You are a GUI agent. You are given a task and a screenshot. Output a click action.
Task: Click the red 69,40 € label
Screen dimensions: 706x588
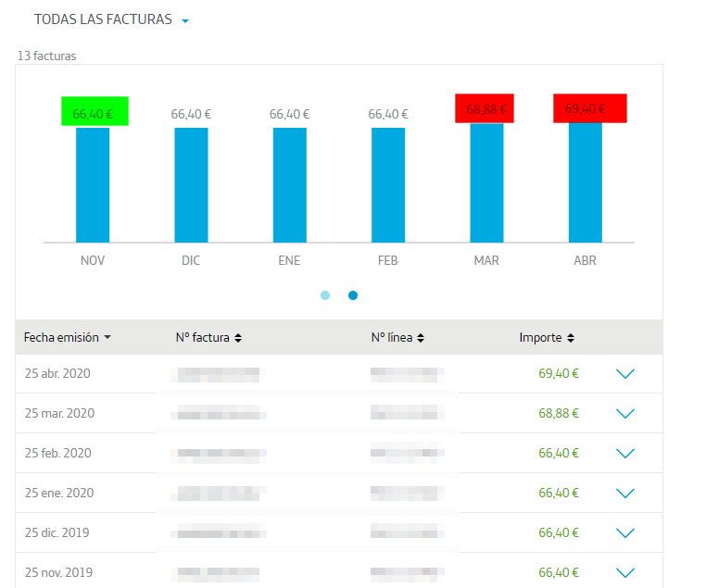(x=590, y=108)
